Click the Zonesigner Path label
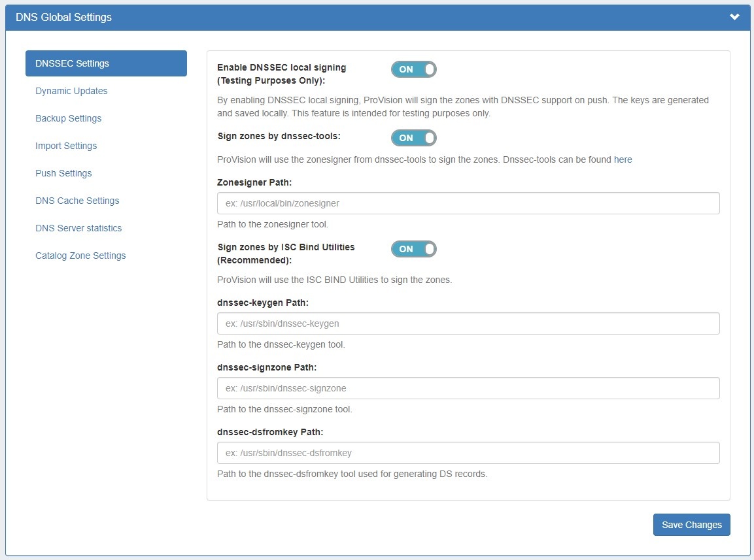Image resolution: width=754 pixels, height=560 pixels. tap(254, 182)
